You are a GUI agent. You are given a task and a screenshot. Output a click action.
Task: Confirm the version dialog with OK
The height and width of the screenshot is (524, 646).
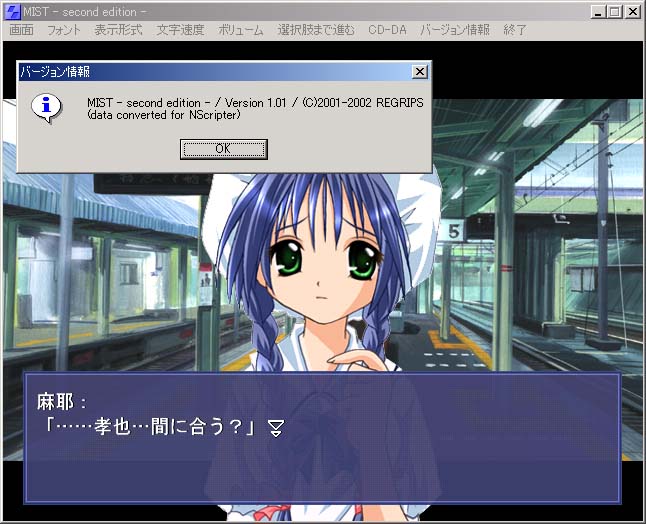224,149
